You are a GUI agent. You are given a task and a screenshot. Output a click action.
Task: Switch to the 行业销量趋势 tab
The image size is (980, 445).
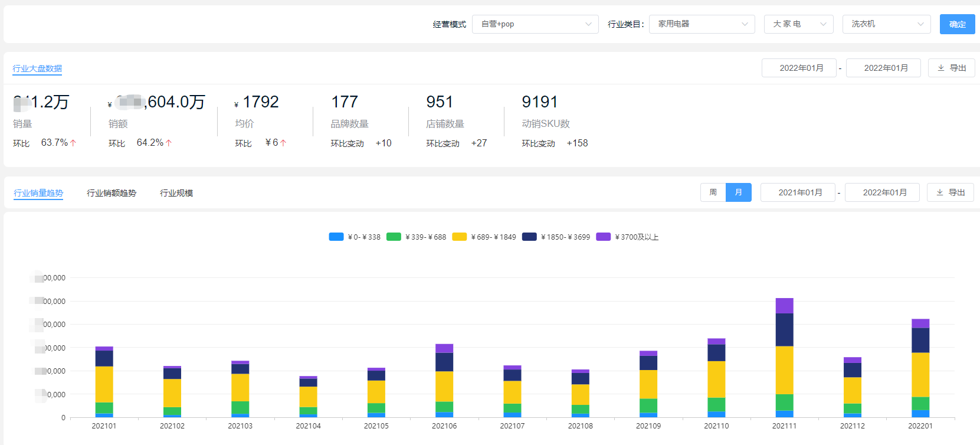(38, 193)
